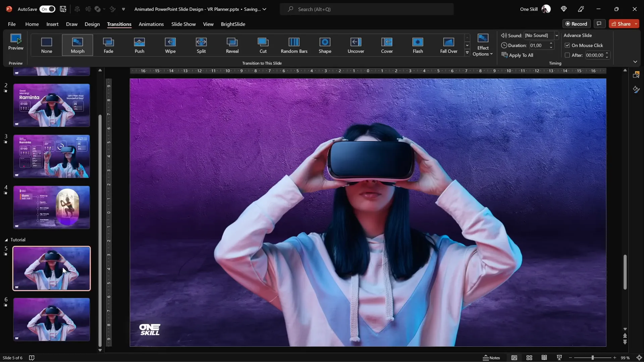Open file name dropdown in title bar
Viewport: 644px width, 362px height.
pyautogui.click(x=265, y=9)
